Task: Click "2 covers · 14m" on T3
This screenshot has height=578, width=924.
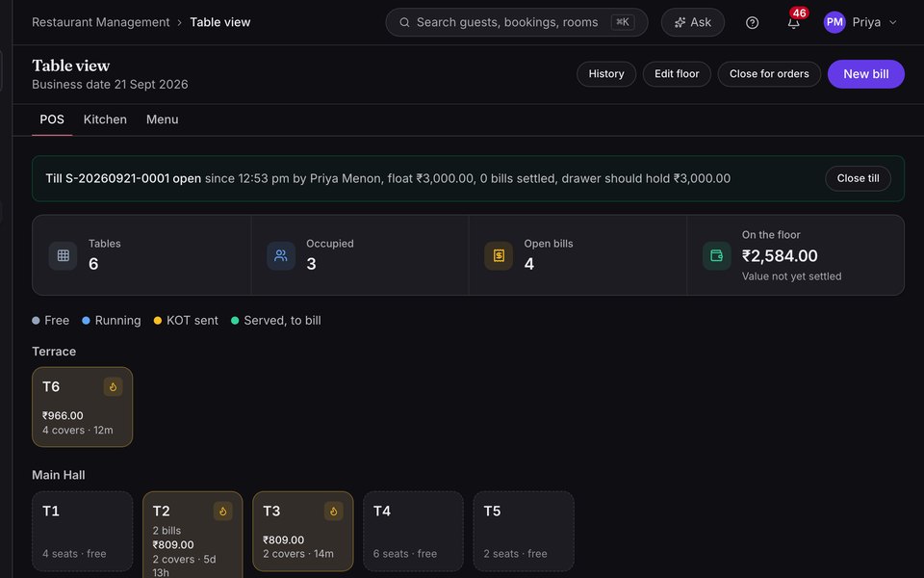Action: [298, 554]
